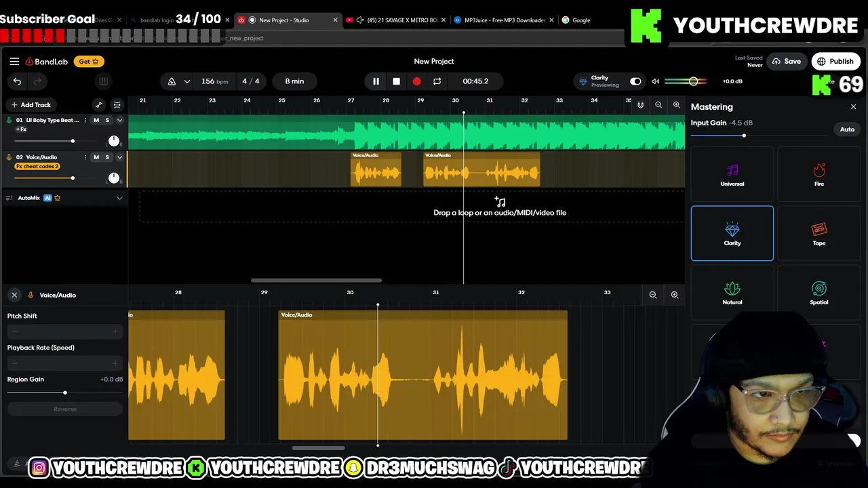Switch to the MP3Juice browser tab

pos(505,20)
